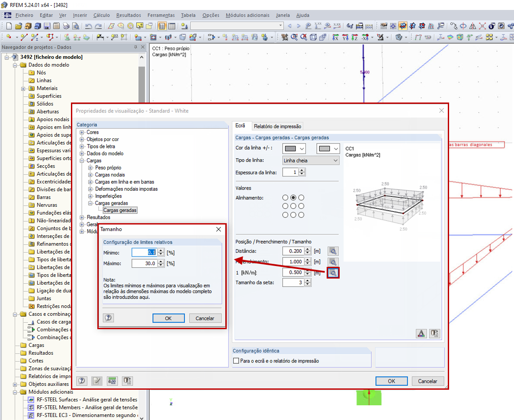This screenshot has height=420, width=514.
Task: Select the new line tool icon
Action: pyautogui.click(x=24, y=37)
